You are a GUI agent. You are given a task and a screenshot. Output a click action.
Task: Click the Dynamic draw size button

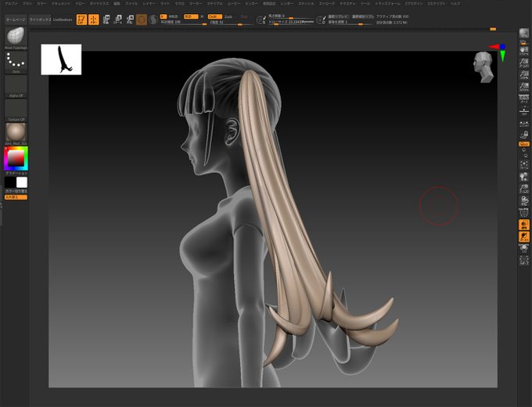[308, 22]
